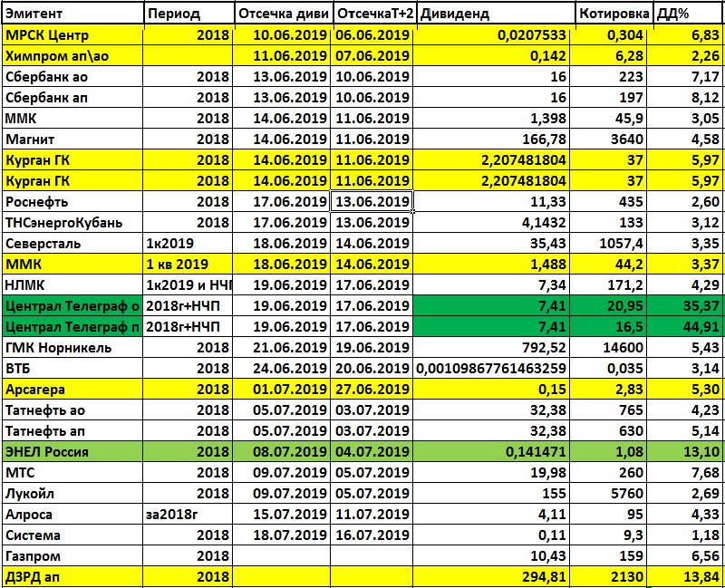Select the Эмитент header cell

click(x=72, y=14)
